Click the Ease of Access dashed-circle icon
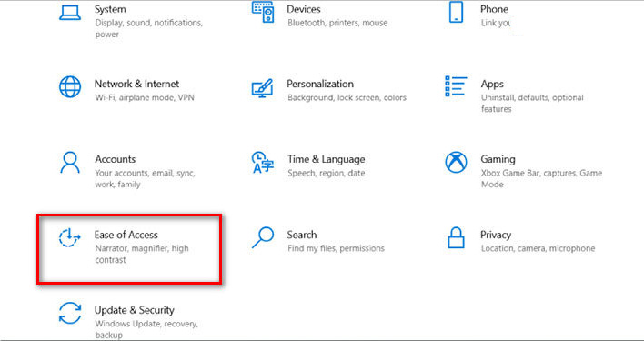Screen dimensions: 644x341 [69, 237]
